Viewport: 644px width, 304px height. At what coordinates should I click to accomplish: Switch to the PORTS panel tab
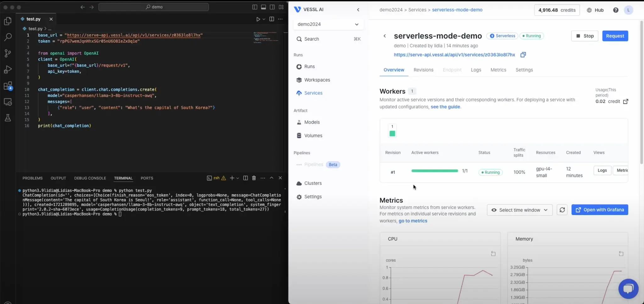[x=147, y=178]
